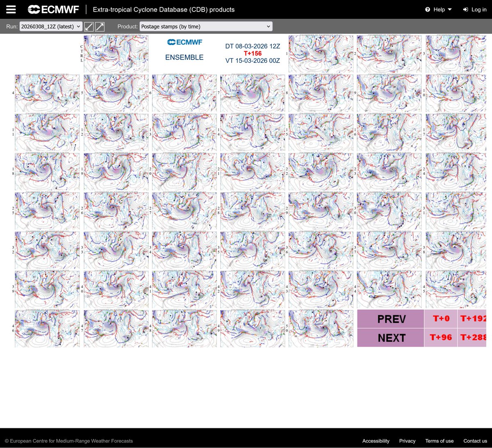Open the Contact us link
Viewport: 492px width, 448px height.
click(475, 441)
